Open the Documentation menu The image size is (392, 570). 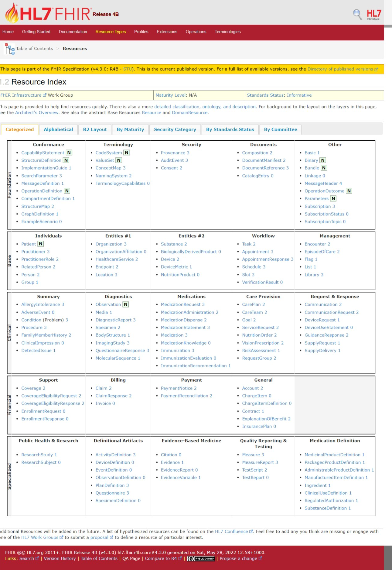pos(73,32)
